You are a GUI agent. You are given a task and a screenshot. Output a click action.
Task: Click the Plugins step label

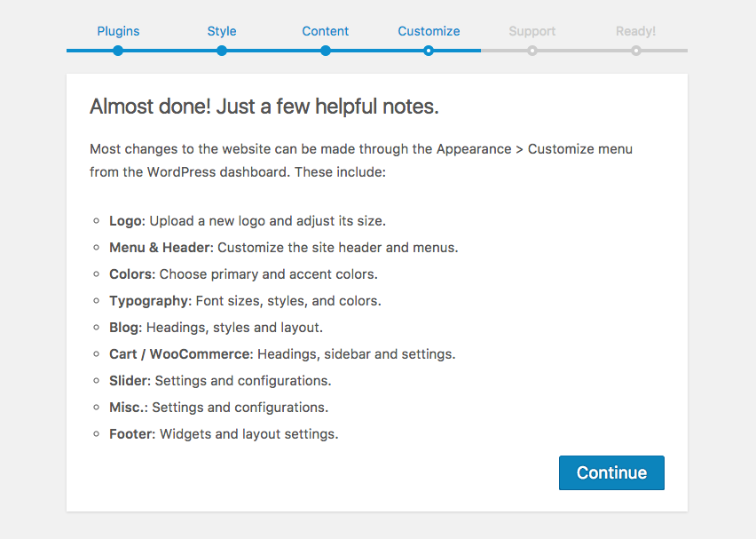click(x=118, y=31)
